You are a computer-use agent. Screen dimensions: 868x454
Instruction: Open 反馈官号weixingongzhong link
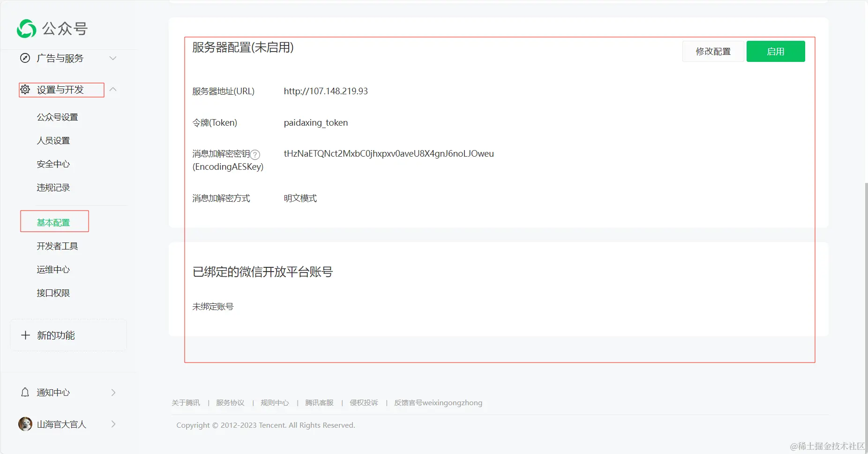coord(438,403)
